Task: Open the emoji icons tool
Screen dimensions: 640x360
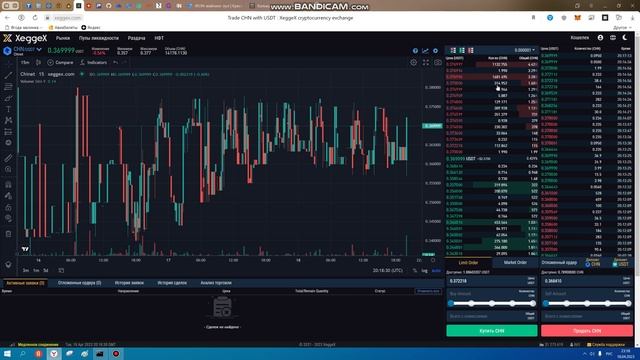Action: 8,143
